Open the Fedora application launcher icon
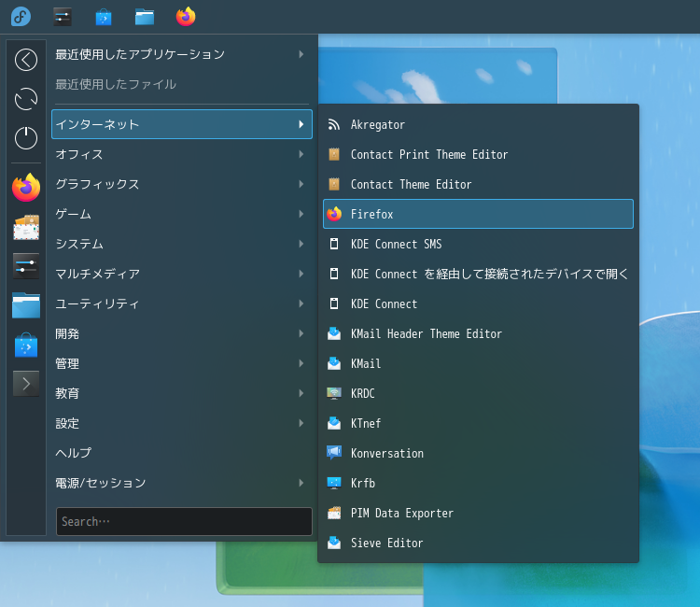The image size is (700, 607). point(21,17)
